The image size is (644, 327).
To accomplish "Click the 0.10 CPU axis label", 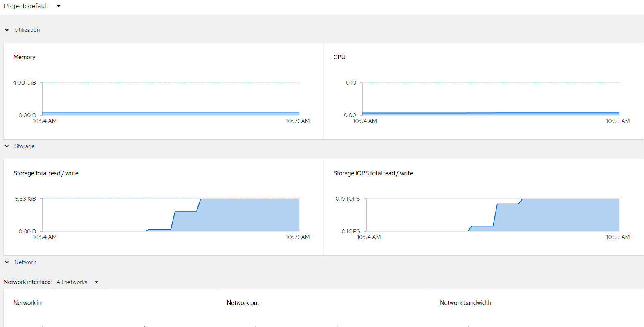I will 351,83.
